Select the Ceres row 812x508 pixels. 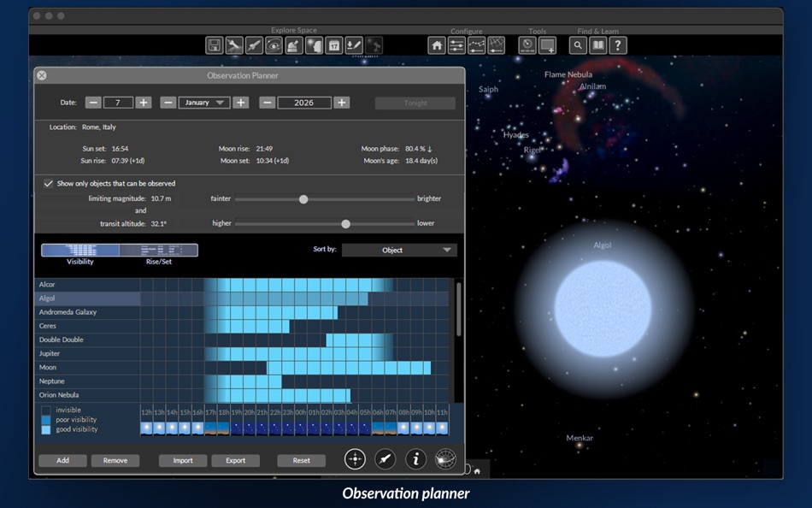click(242, 326)
